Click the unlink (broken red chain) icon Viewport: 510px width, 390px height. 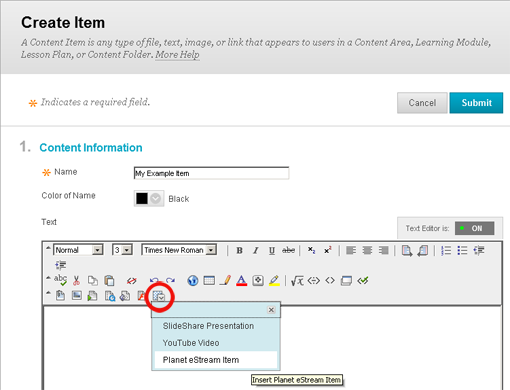coord(132,281)
